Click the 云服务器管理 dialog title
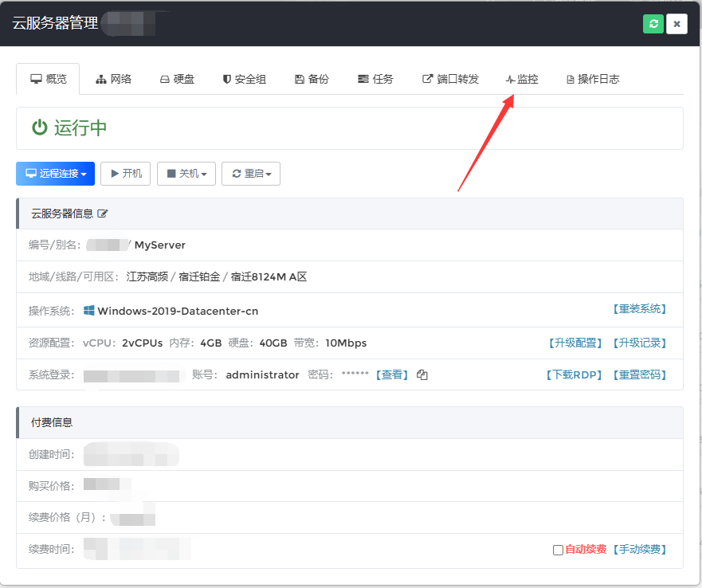The width and height of the screenshot is (702, 588). coord(55,23)
